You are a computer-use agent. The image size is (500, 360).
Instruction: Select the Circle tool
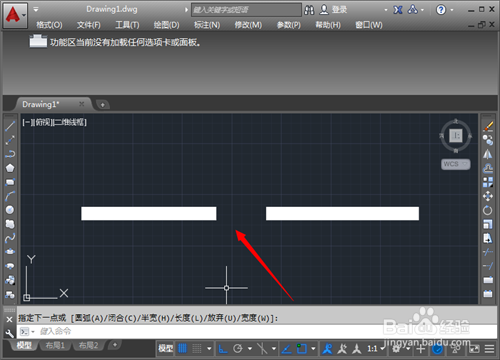point(10,210)
